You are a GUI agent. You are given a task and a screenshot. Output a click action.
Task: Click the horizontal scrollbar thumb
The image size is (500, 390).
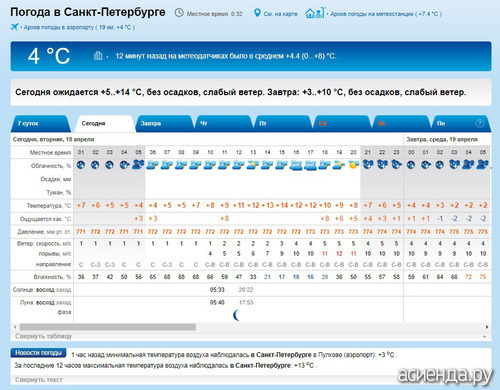coord(108,327)
